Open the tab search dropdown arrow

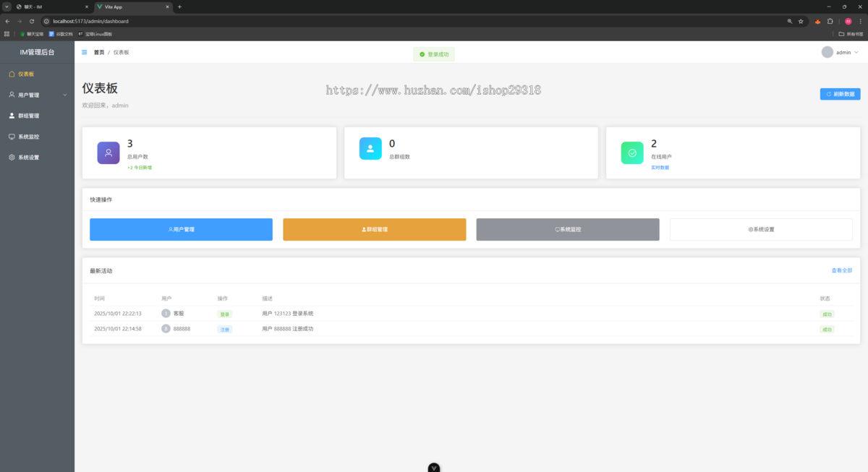tap(7, 7)
